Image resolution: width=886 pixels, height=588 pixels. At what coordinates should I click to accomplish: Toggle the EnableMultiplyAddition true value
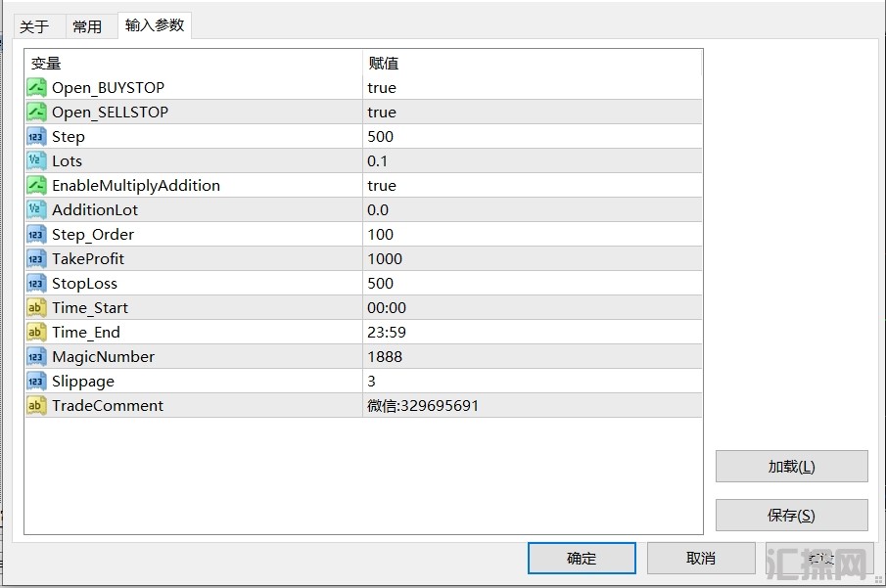[382, 186]
